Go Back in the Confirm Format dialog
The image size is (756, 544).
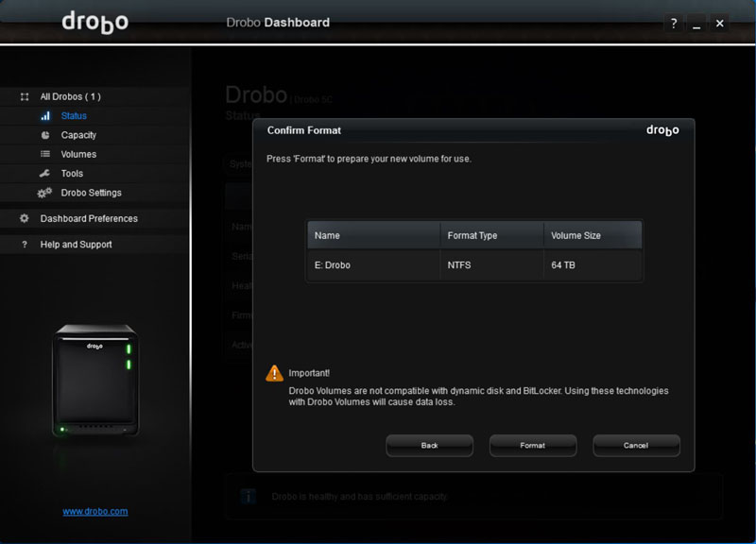click(x=429, y=445)
